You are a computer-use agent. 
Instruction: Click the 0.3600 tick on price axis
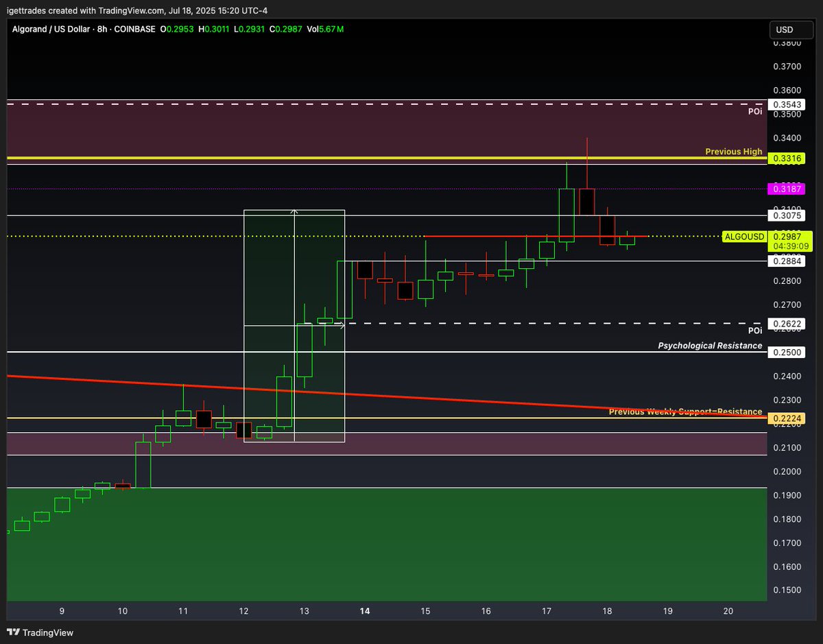787,91
